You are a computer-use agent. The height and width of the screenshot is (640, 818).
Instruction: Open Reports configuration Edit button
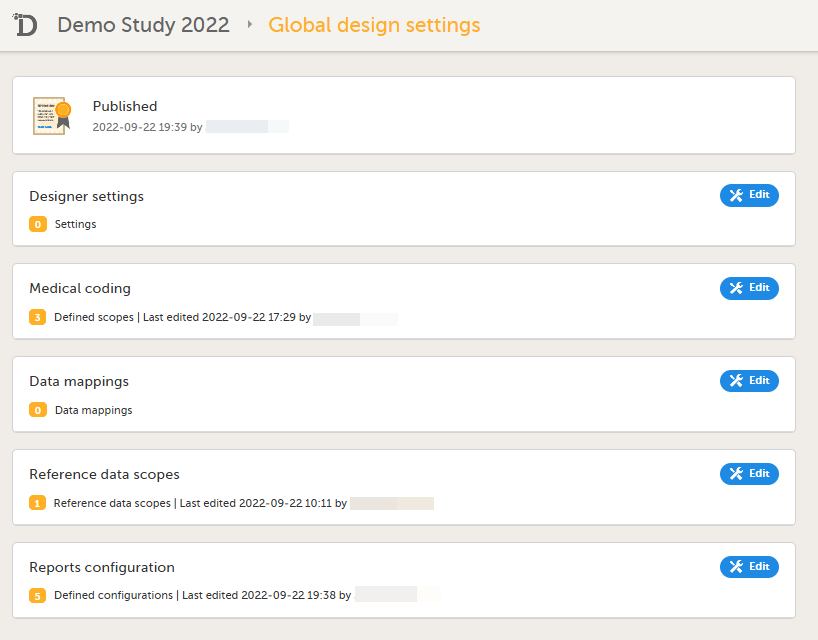coord(749,567)
